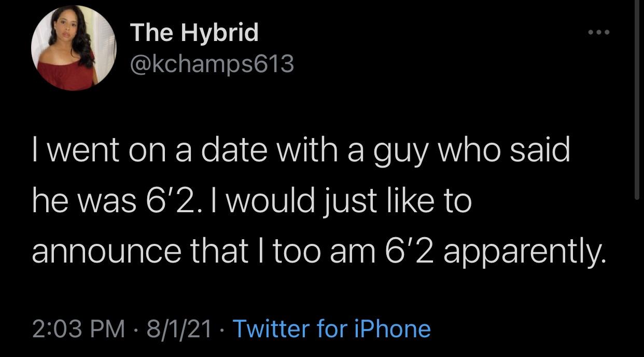Screen dimensions: 644x357
Task: Click the display name "The Hybrid"
Action: (194, 33)
